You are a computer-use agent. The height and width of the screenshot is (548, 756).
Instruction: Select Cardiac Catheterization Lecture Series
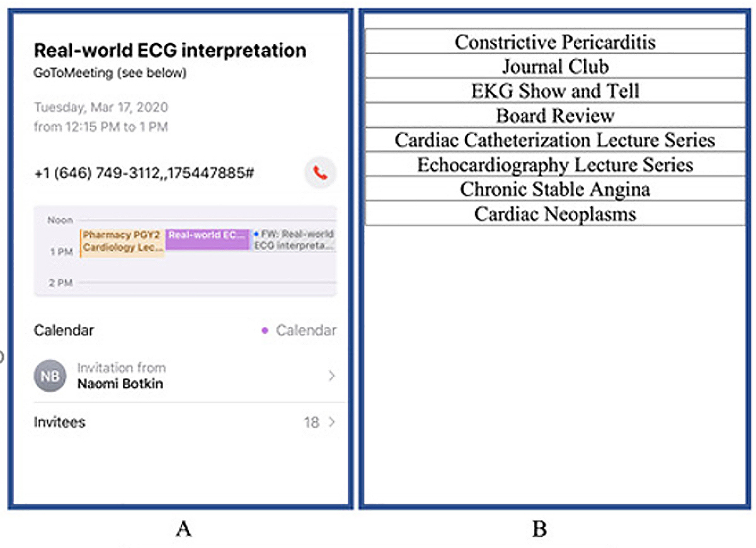pyautogui.click(x=555, y=140)
